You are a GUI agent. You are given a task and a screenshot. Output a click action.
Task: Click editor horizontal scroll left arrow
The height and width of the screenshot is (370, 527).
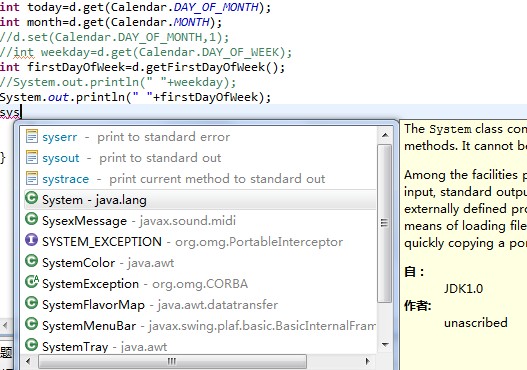[5, 325]
